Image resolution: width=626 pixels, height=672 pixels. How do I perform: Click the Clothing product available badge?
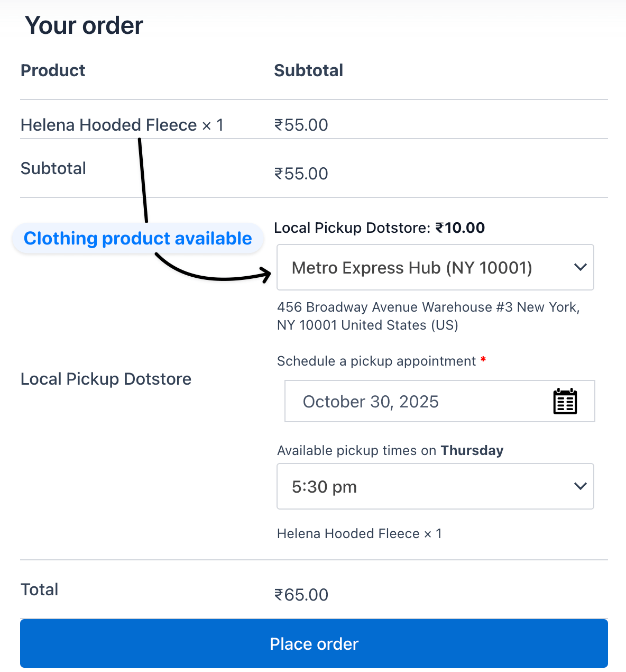click(137, 238)
